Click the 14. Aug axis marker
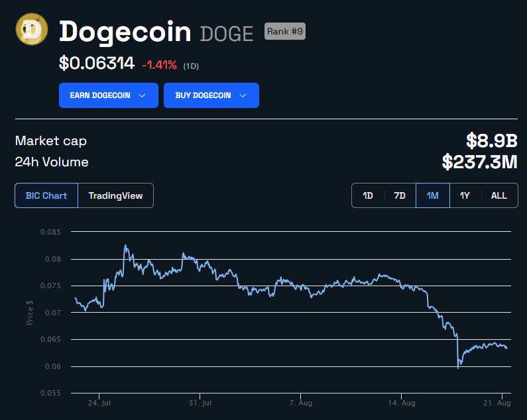 [401, 403]
